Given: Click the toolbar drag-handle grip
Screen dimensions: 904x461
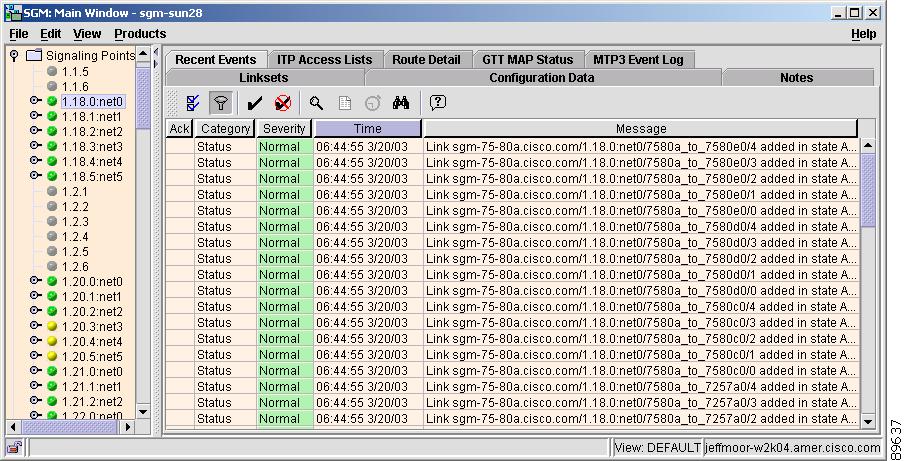Looking at the screenshot, I should click(173, 103).
